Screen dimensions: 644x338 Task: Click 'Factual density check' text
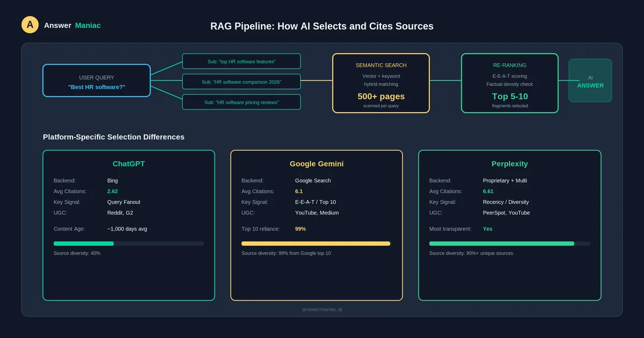[x=510, y=84]
